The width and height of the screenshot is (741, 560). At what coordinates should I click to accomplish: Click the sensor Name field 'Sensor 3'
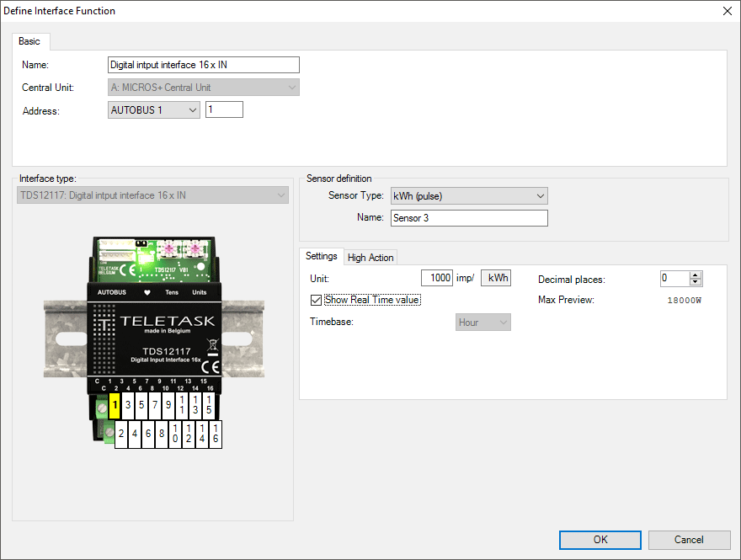469,218
